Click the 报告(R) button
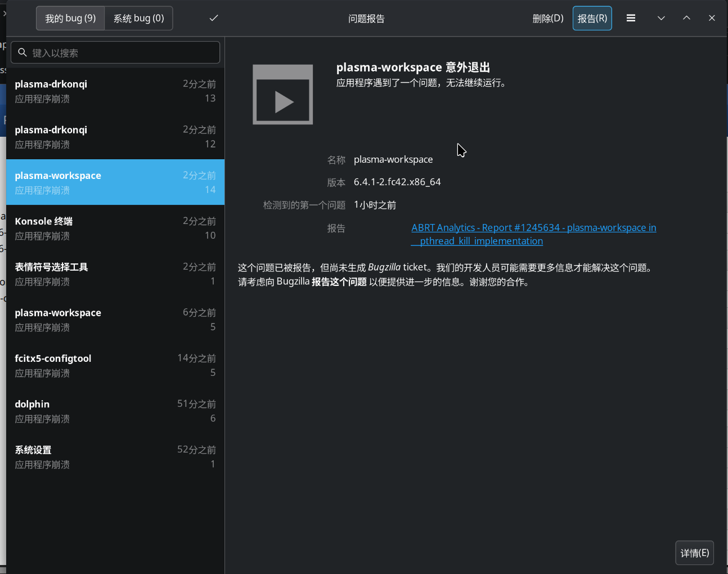Screen dimensions: 728x574 (x=592, y=18)
